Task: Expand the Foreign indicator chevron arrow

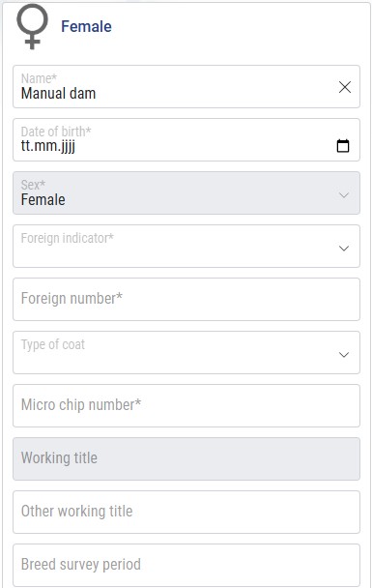Action: (x=344, y=249)
